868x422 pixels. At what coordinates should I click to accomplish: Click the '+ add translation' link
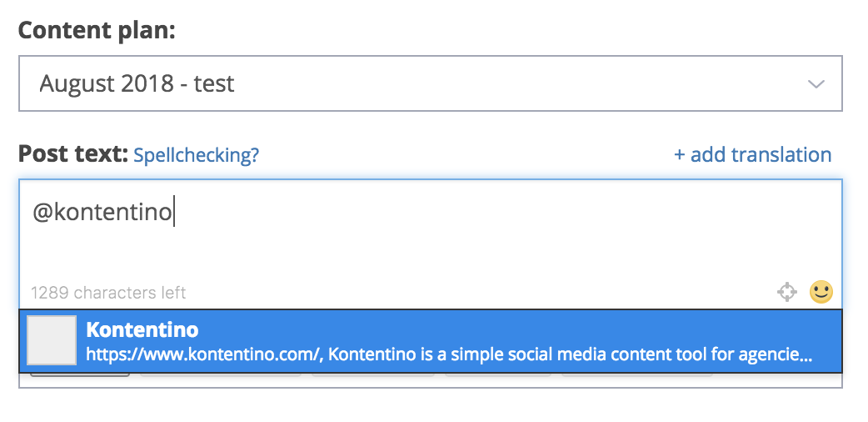coord(752,155)
